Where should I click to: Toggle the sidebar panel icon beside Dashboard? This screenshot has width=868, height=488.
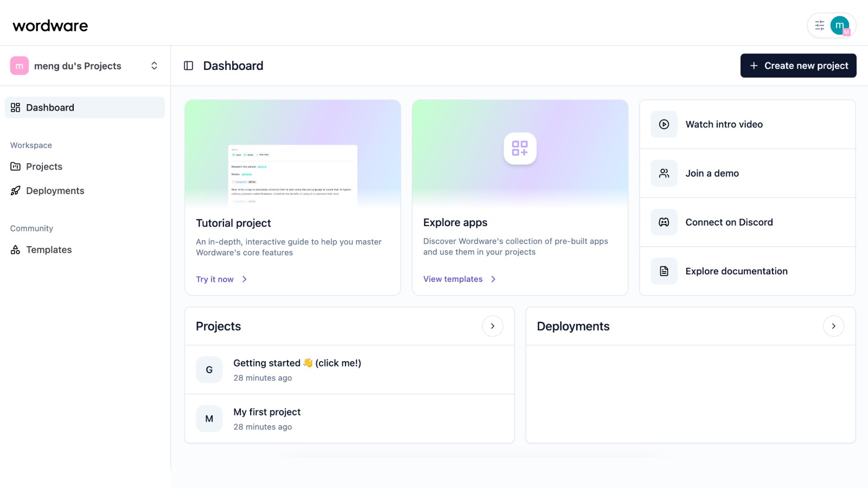click(x=189, y=66)
